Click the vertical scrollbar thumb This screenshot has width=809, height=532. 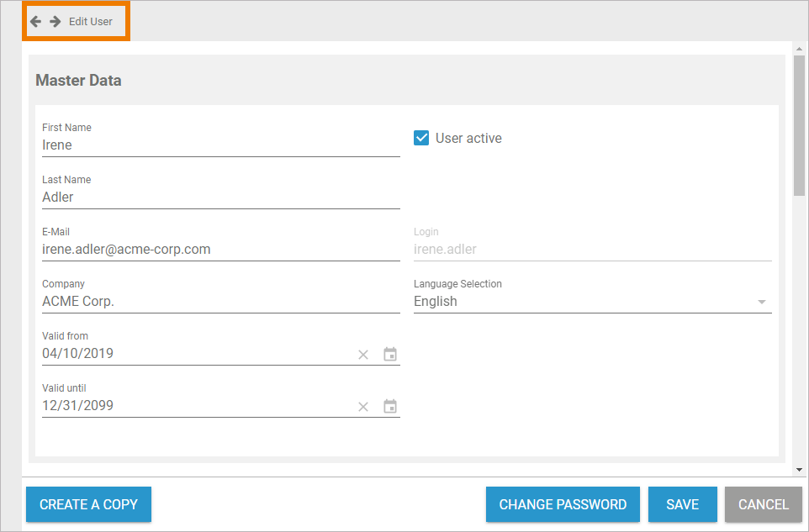pos(799,126)
